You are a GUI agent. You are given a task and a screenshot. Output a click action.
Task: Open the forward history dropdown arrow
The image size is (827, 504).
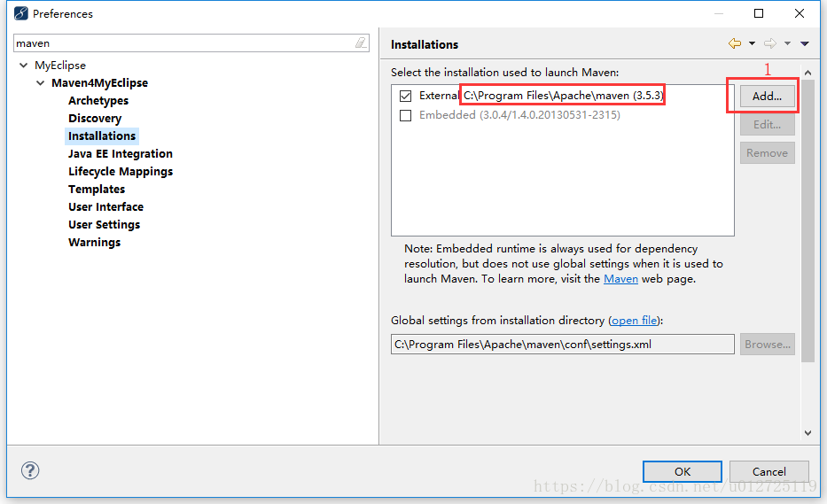(x=787, y=43)
